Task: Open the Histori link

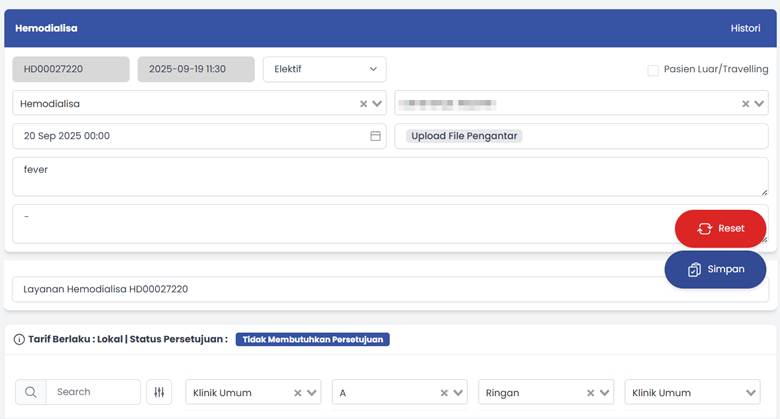Action: pos(745,28)
